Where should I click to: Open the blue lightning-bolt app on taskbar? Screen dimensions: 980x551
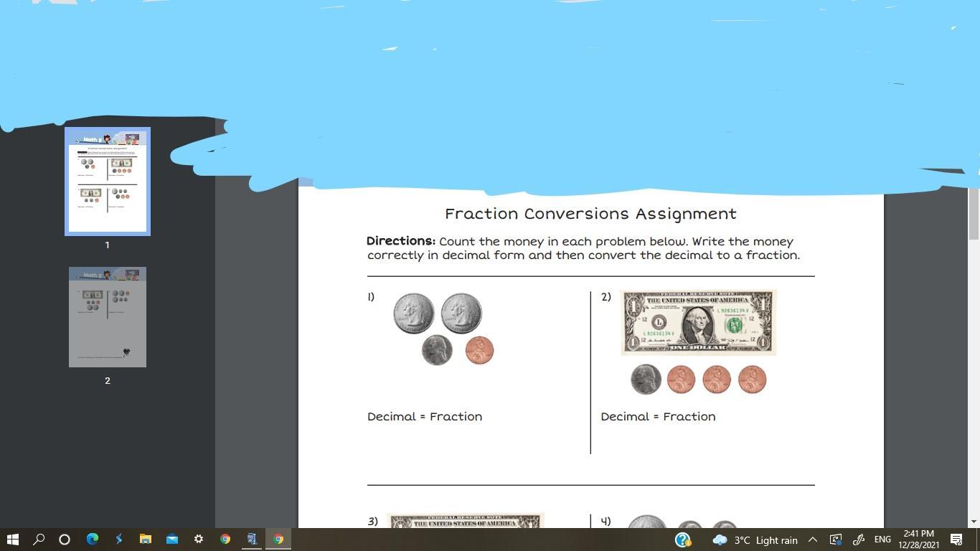click(118, 539)
